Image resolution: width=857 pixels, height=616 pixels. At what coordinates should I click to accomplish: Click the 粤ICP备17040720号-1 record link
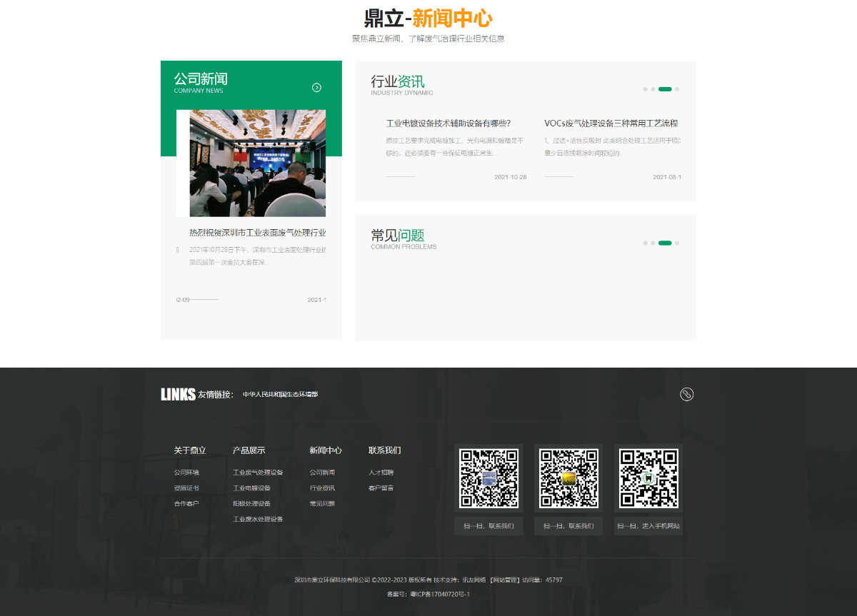[x=440, y=595]
